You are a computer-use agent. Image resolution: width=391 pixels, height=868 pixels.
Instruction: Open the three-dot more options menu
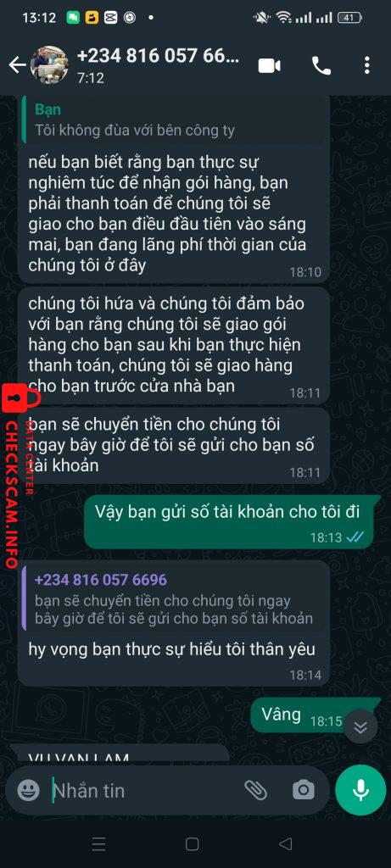click(366, 66)
